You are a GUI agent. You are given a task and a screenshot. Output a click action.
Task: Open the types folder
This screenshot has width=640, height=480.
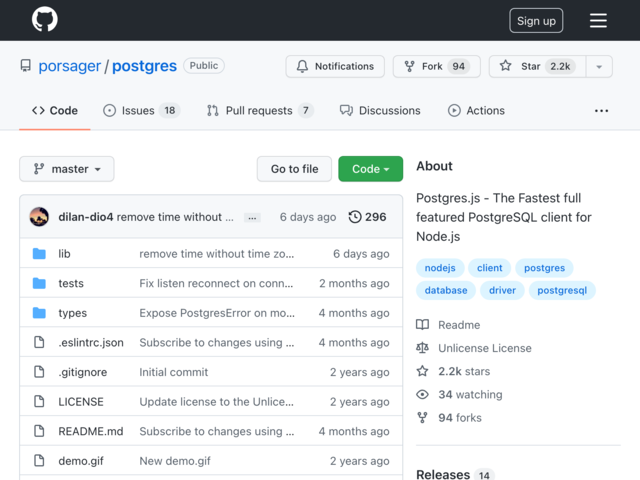(73, 313)
